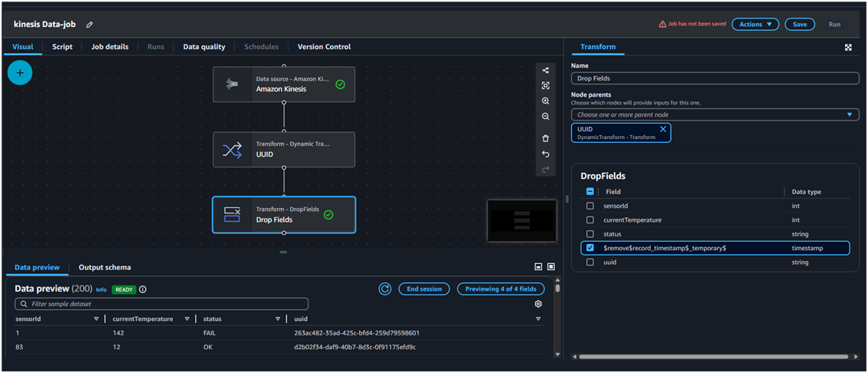Click the OK status cell
This screenshot has height=373, width=868.
[x=207, y=348]
